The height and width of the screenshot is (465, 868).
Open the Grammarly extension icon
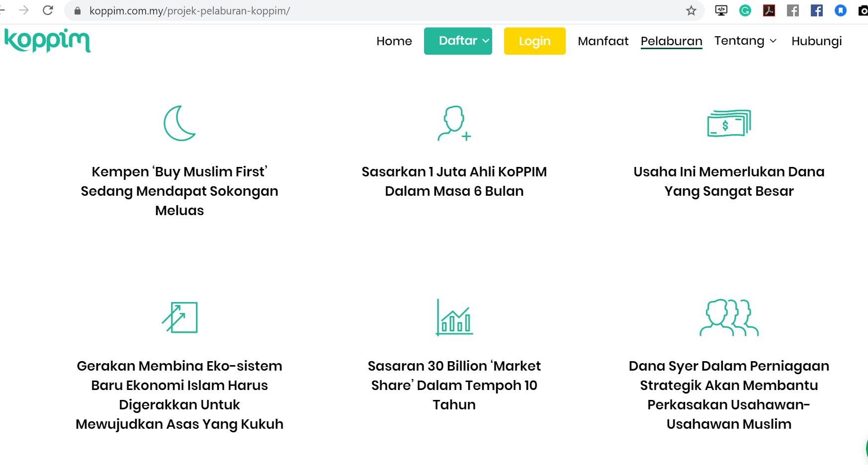pos(745,10)
